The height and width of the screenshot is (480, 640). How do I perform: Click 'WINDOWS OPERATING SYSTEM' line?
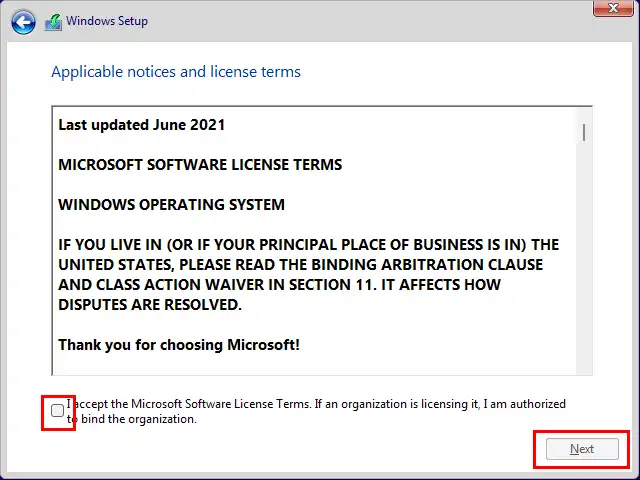point(171,205)
